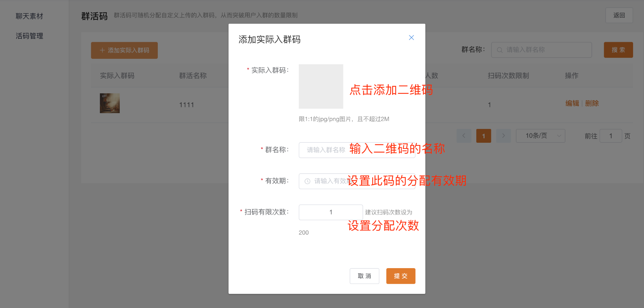Click the 扫码有限次数 number input
This screenshot has width=644, height=308.
(x=330, y=212)
